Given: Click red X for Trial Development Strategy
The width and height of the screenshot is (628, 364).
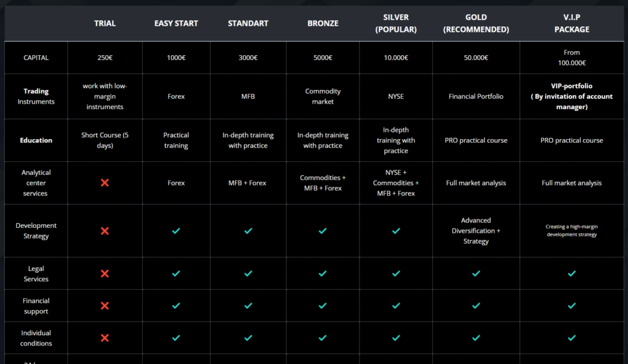Looking at the screenshot, I should 105,231.
